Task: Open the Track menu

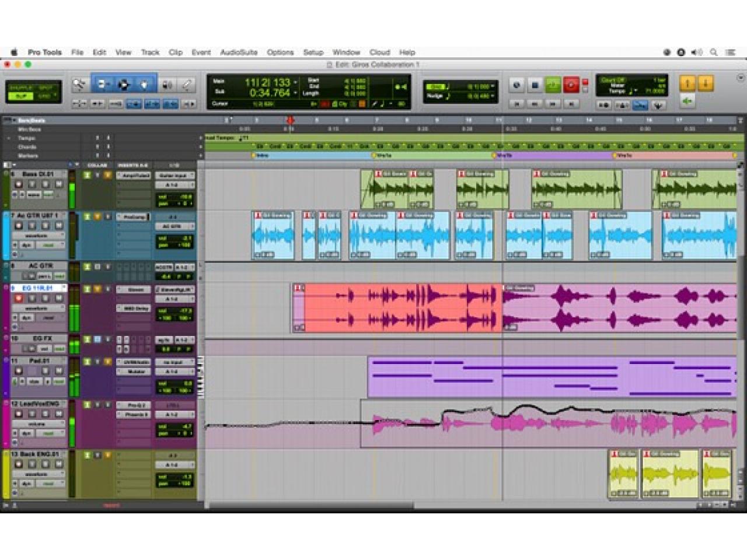Action: tap(150, 52)
